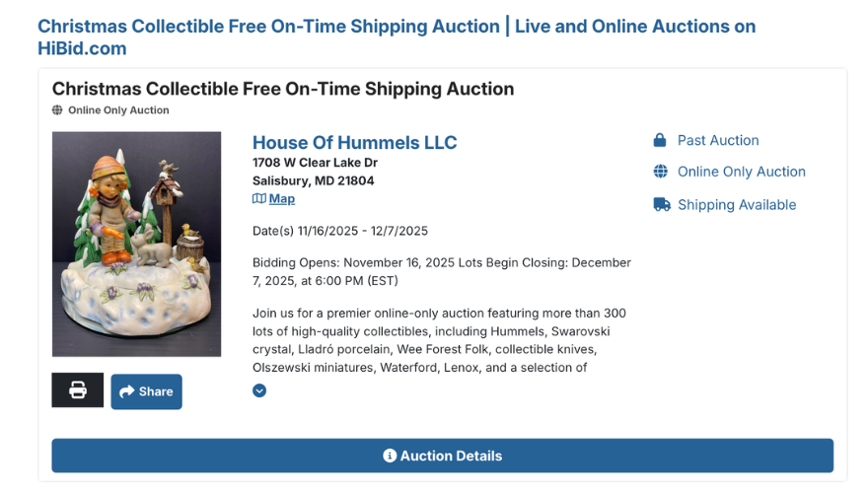The width and height of the screenshot is (868, 493).
Task: Expand the auction description with the down chevron
Action: [x=259, y=390]
